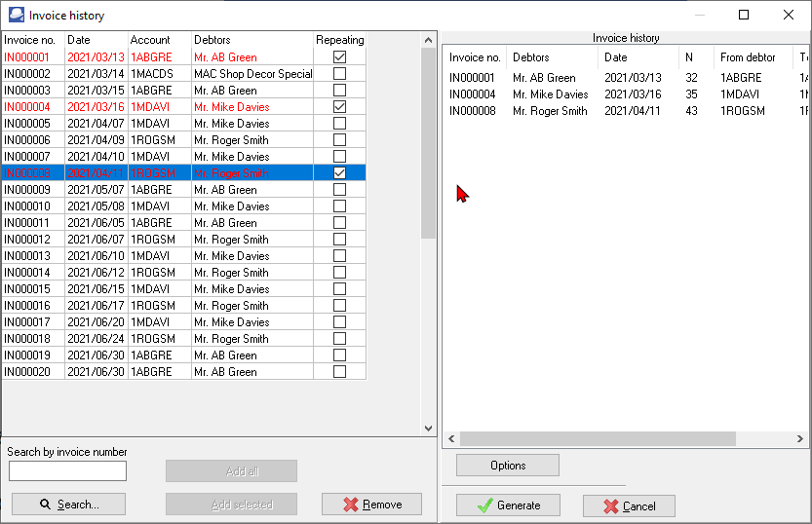Check Repeating for invoice IN000015
The height and width of the screenshot is (524, 812).
(339, 288)
